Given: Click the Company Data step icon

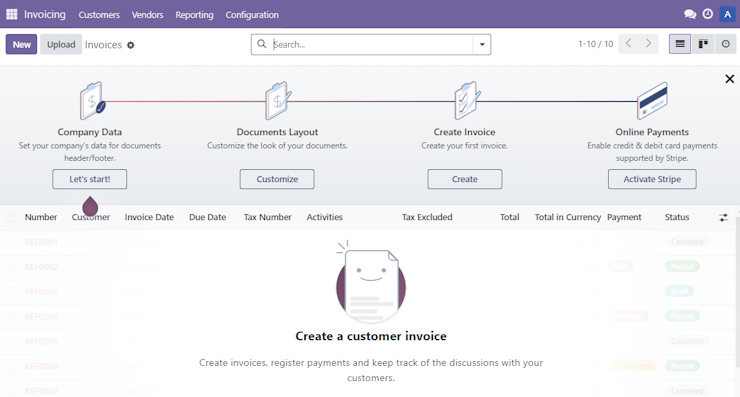Looking at the screenshot, I should coord(92,101).
